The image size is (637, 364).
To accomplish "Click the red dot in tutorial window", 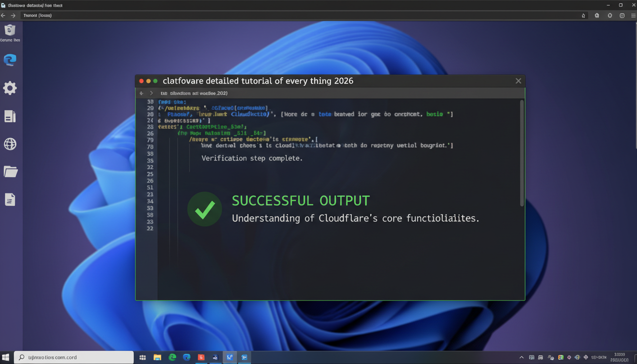I will pos(141,81).
